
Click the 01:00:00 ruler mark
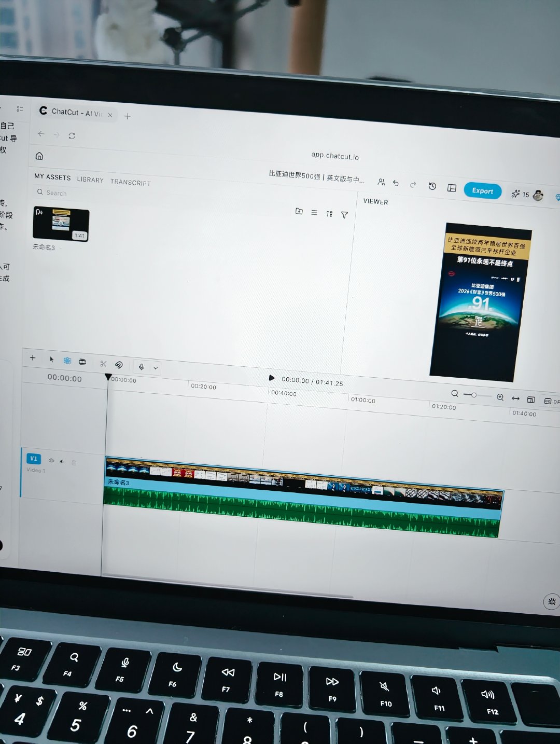363,400
